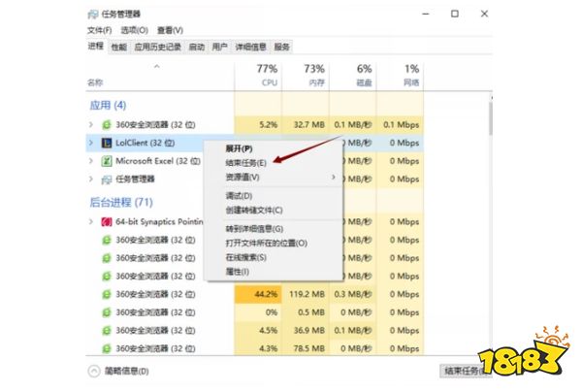Choose 展开(P) in context menu
Screen dimensions: 582x392
tap(239, 148)
